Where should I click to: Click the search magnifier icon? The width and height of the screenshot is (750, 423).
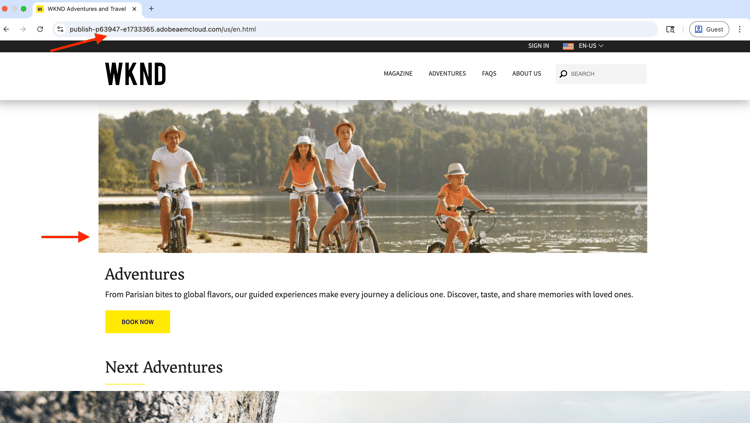click(x=563, y=74)
